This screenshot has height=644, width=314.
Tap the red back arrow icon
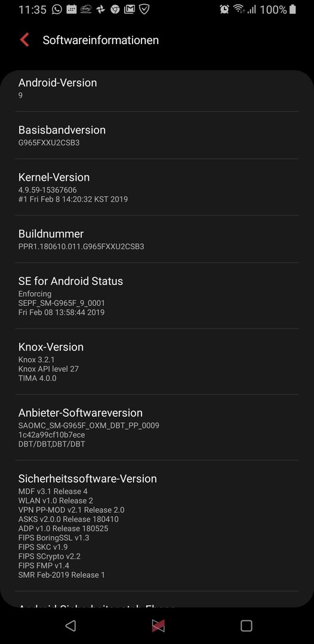tap(24, 40)
